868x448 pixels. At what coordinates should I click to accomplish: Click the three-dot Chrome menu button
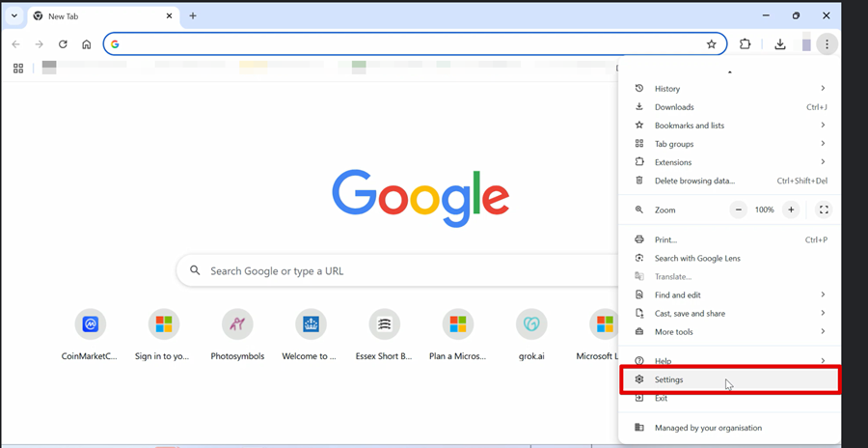[x=827, y=44]
